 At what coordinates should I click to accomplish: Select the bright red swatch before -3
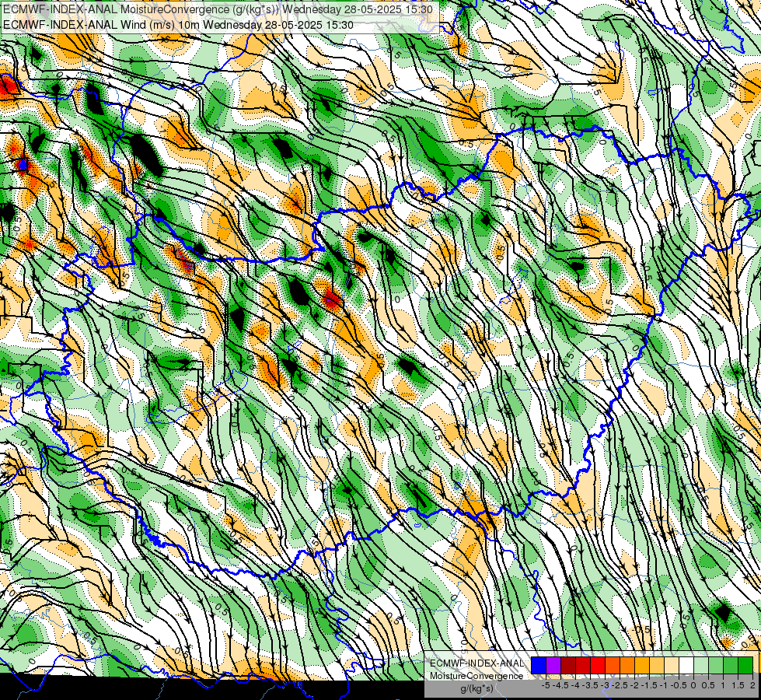(598, 666)
